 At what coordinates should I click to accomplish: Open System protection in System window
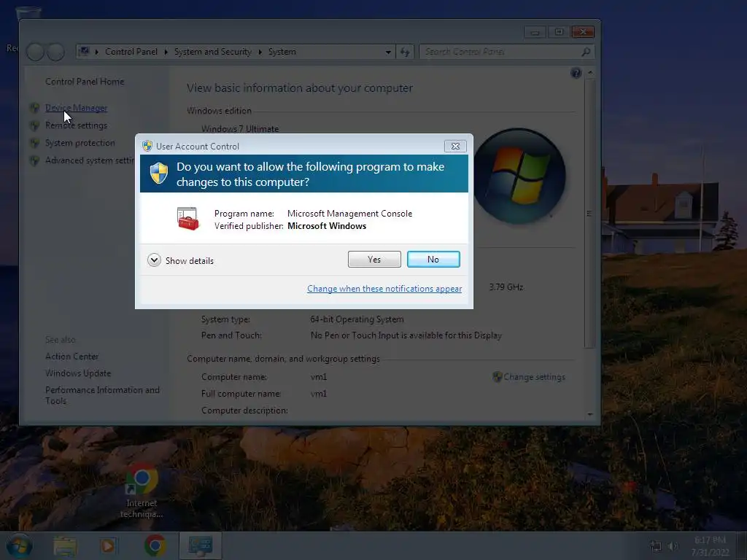point(80,143)
